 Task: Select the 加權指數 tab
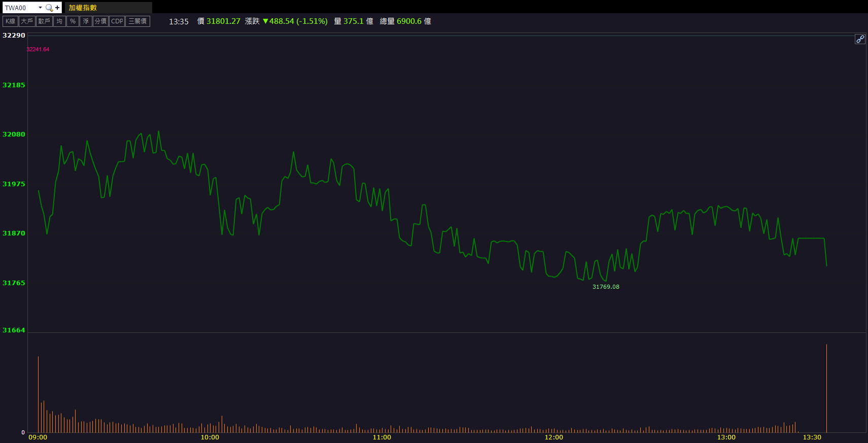coord(83,8)
